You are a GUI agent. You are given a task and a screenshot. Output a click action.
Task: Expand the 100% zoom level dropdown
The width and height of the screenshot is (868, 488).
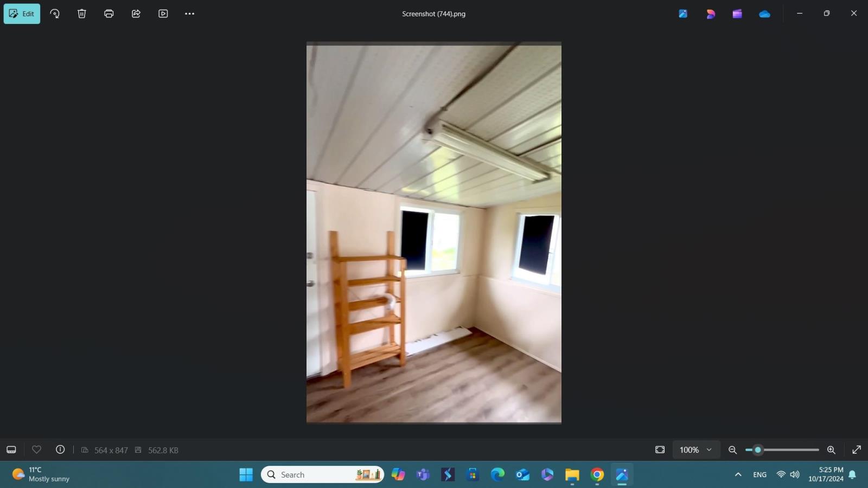point(696,450)
